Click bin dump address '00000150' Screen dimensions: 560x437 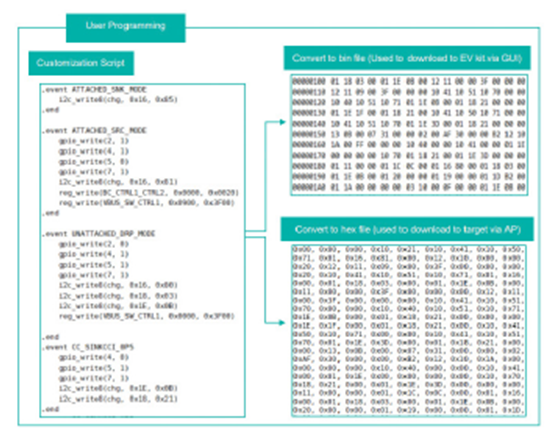(309, 134)
